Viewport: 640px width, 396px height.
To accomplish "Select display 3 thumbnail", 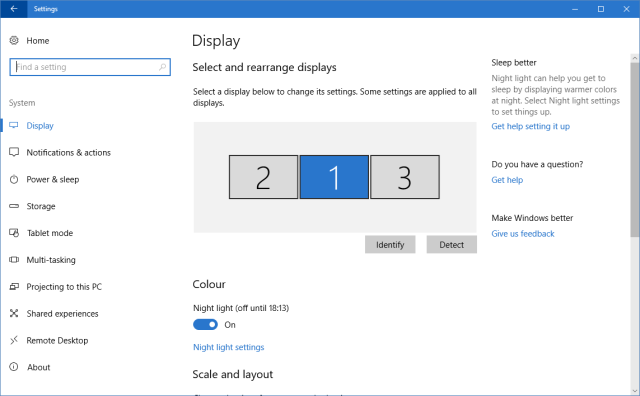I will coord(405,177).
